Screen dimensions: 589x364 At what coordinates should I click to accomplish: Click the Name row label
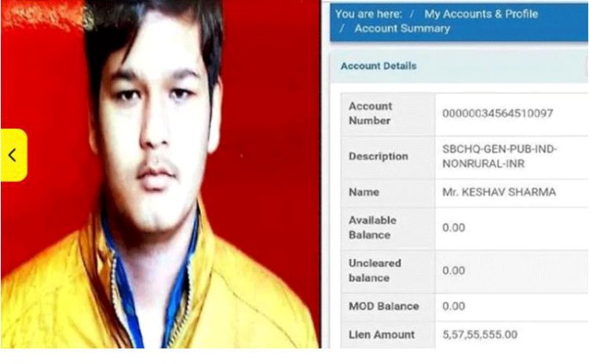click(364, 192)
